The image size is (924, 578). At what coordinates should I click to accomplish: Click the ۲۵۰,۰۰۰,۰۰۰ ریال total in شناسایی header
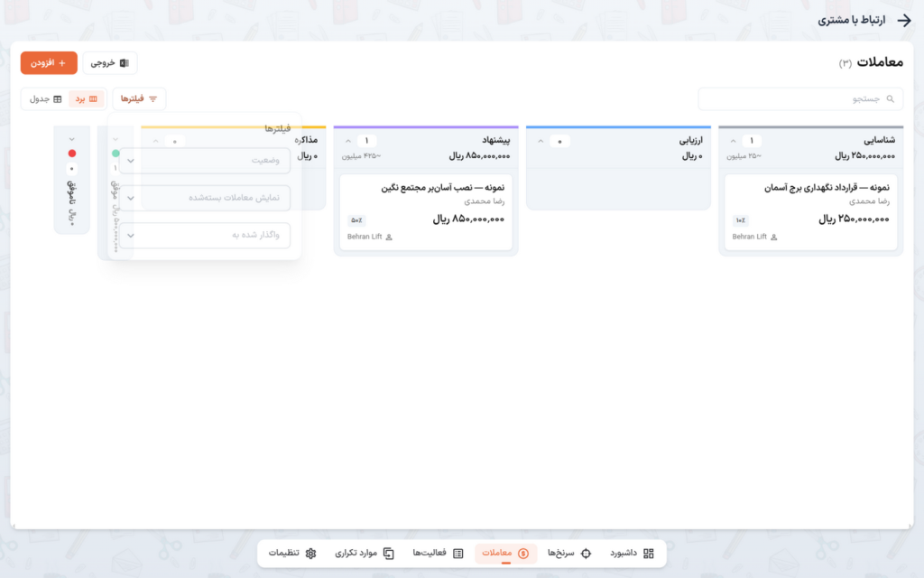864,156
